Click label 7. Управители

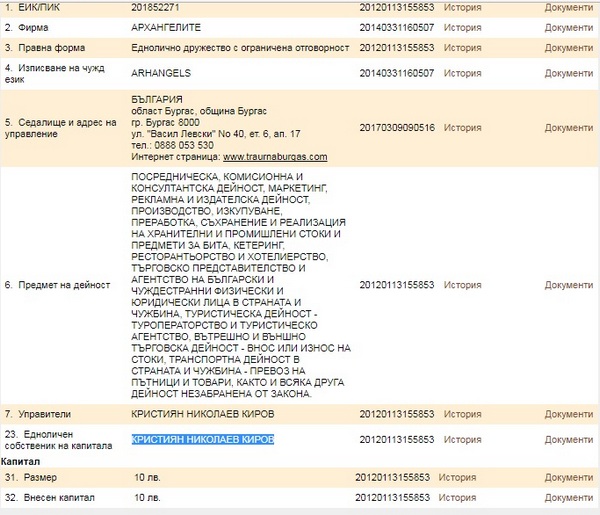click(38, 414)
